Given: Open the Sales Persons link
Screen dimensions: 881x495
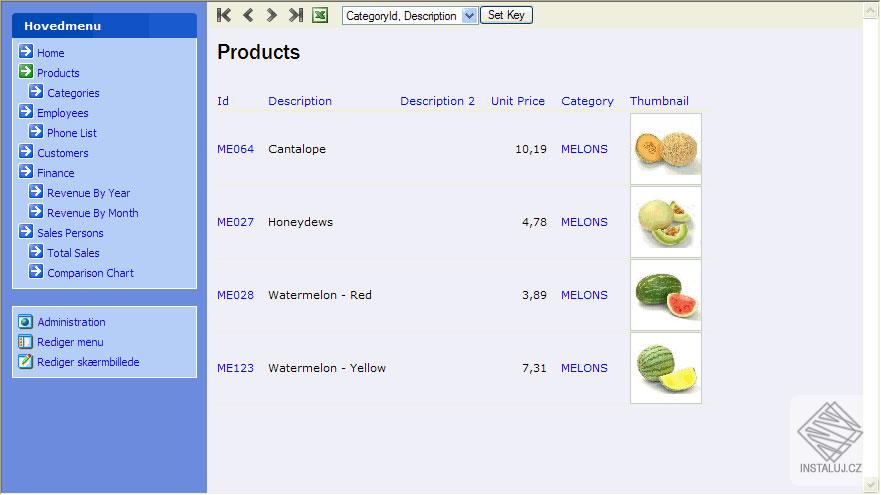Looking at the screenshot, I should (x=70, y=233).
